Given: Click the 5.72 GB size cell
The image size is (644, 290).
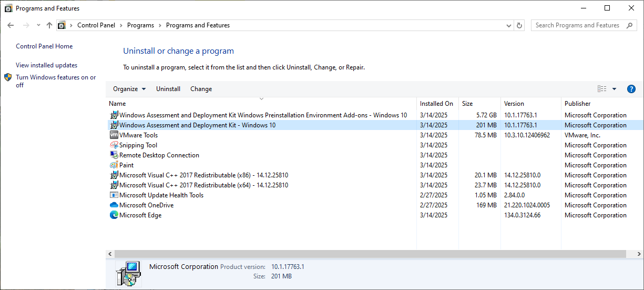Looking at the screenshot, I should 486,115.
